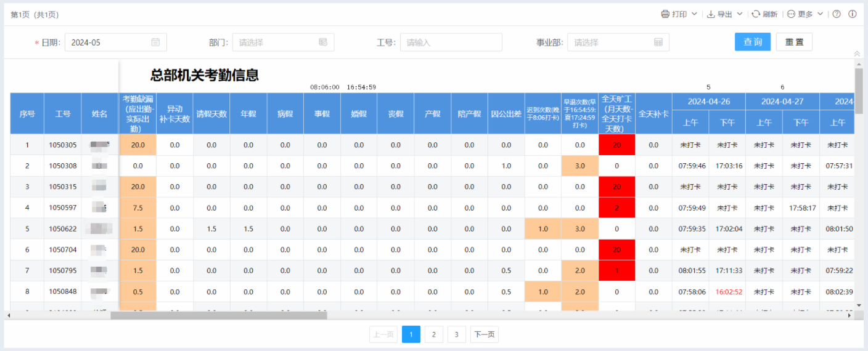Go to page 2 of results
Screen dimensions: 868x351
(x=433, y=334)
